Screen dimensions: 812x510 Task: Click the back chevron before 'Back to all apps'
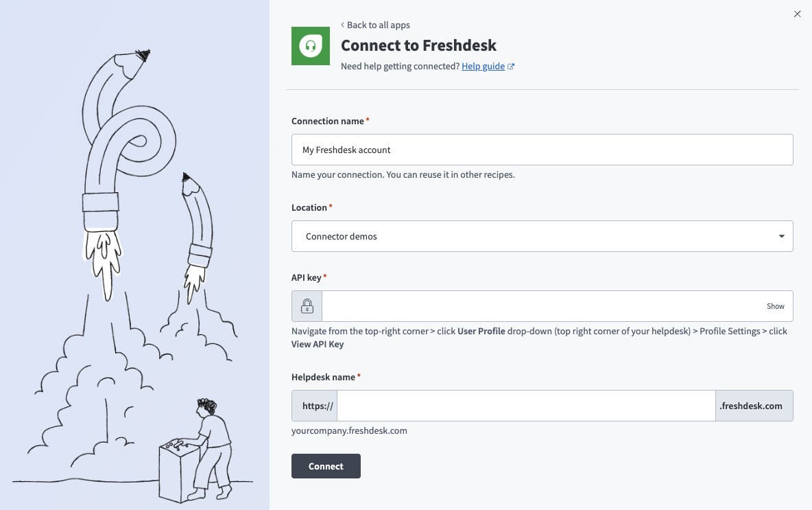[x=342, y=25]
